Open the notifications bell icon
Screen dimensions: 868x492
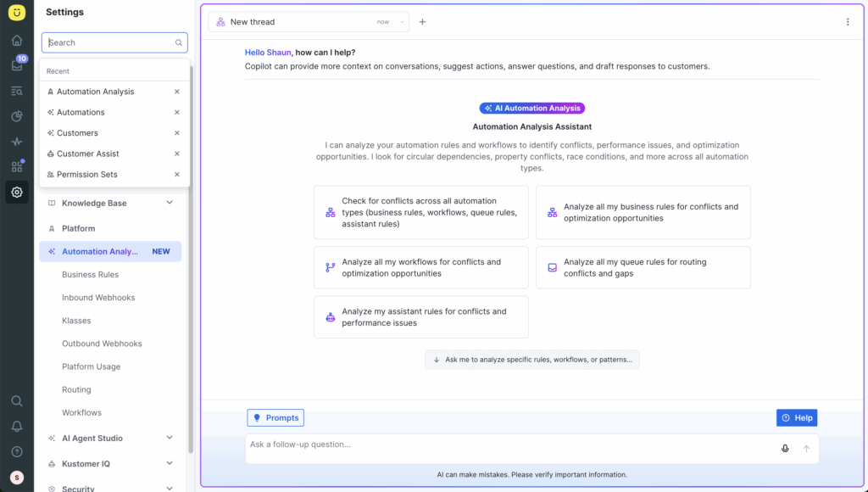(17, 426)
